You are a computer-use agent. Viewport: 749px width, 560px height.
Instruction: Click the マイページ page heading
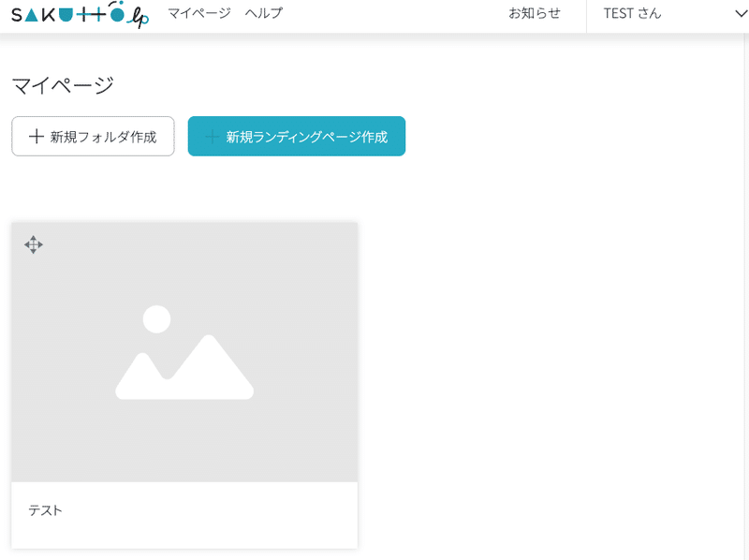(63, 85)
